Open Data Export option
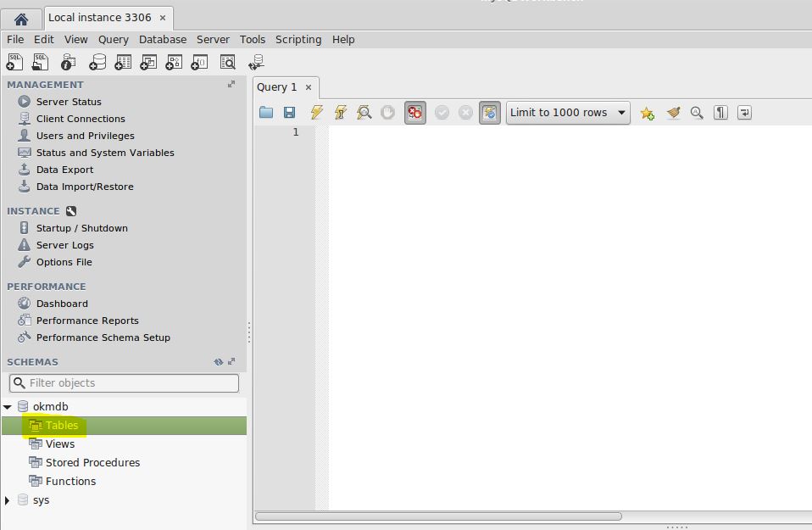 coord(64,170)
